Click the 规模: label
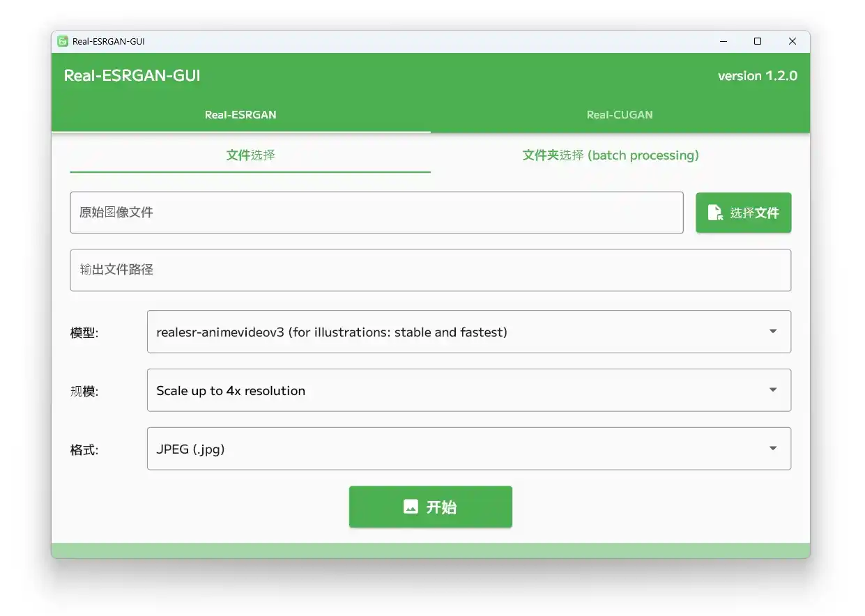The height and width of the screenshot is (616, 865). click(84, 392)
